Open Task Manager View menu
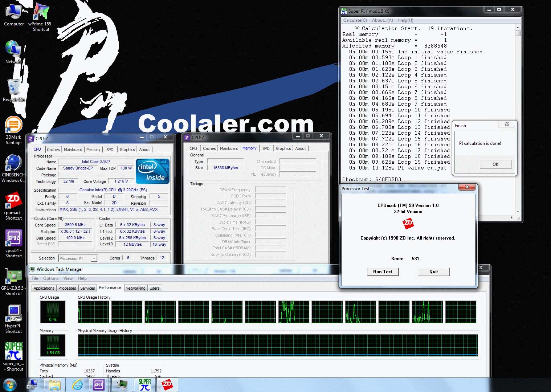Screen dimensions: 551x392 [68, 278]
